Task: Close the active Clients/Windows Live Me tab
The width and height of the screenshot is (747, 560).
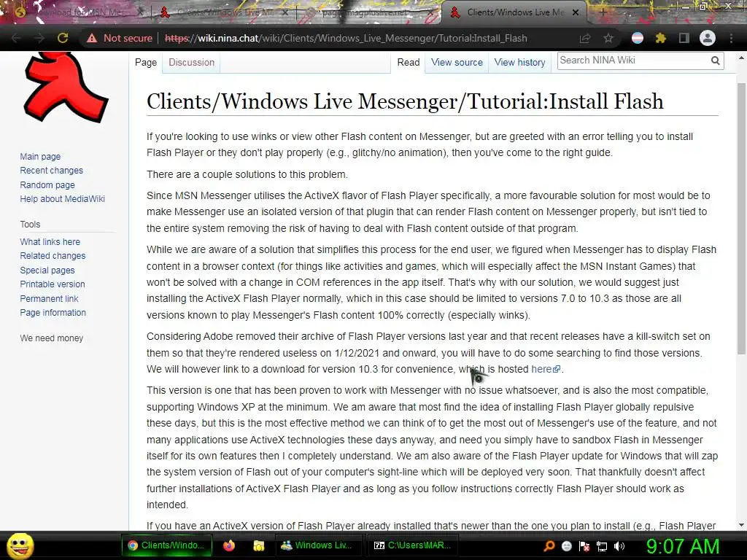Action: tap(576, 12)
